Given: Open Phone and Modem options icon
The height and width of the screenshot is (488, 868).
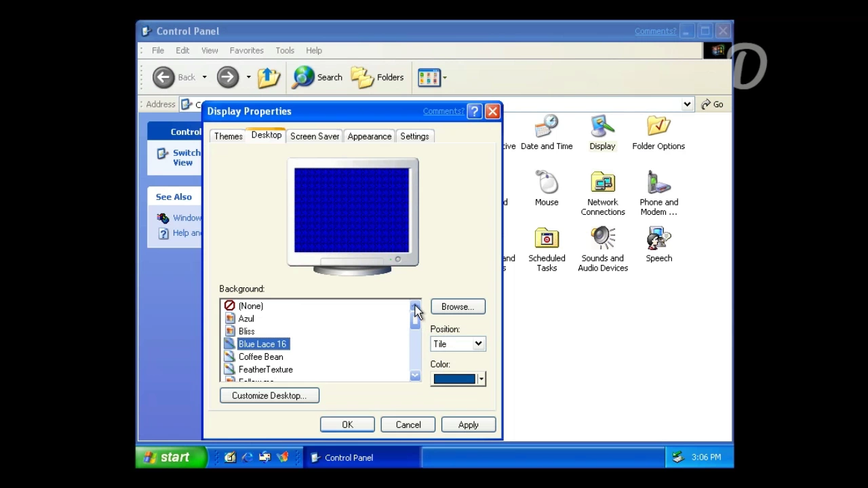Looking at the screenshot, I should [658, 194].
